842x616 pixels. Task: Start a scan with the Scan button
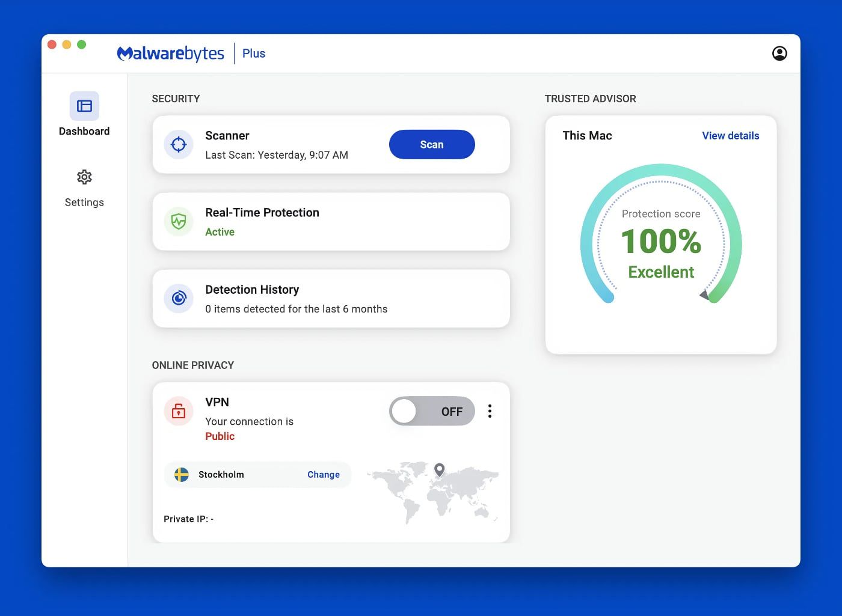click(432, 144)
